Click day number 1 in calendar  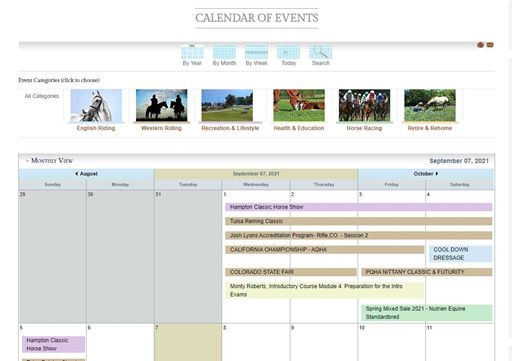click(x=225, y=194)
